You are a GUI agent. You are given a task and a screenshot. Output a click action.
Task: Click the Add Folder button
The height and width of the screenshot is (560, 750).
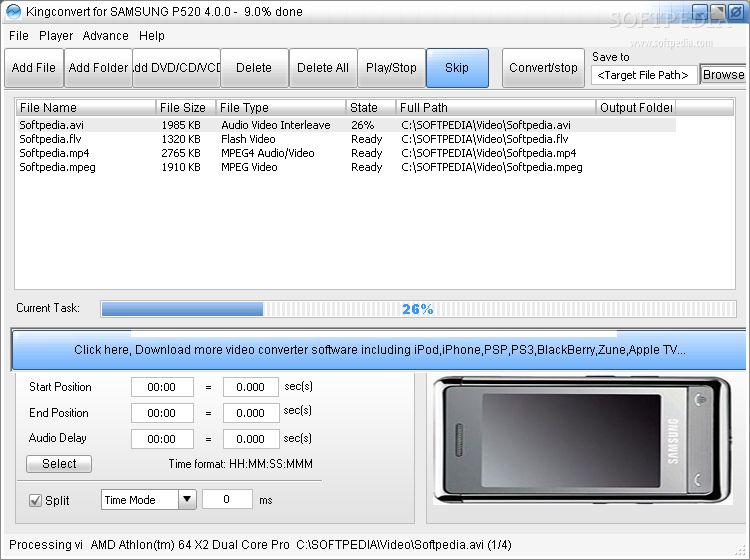point(98,68)
